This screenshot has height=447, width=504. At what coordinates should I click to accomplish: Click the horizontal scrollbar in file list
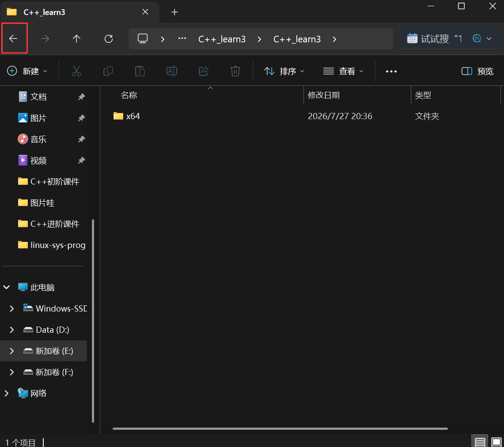click(x=280, y=428)
